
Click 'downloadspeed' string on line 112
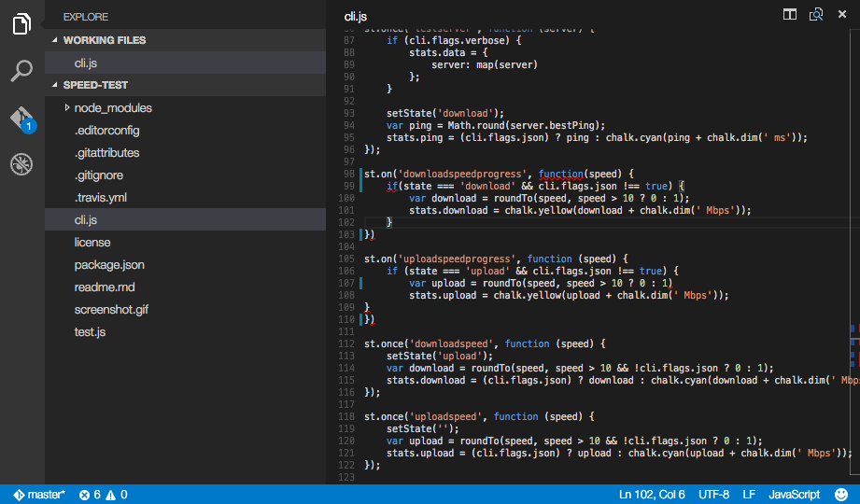[451, 343]
